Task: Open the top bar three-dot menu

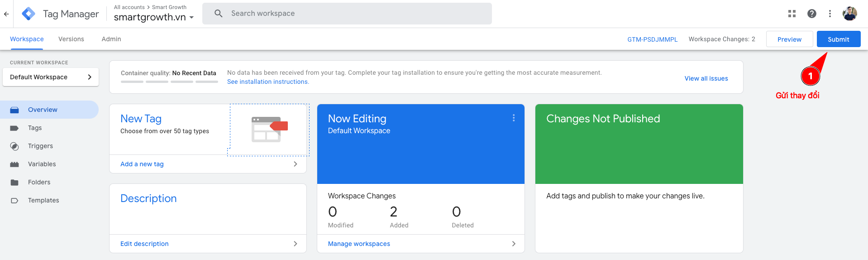Action: coord(830,14)
